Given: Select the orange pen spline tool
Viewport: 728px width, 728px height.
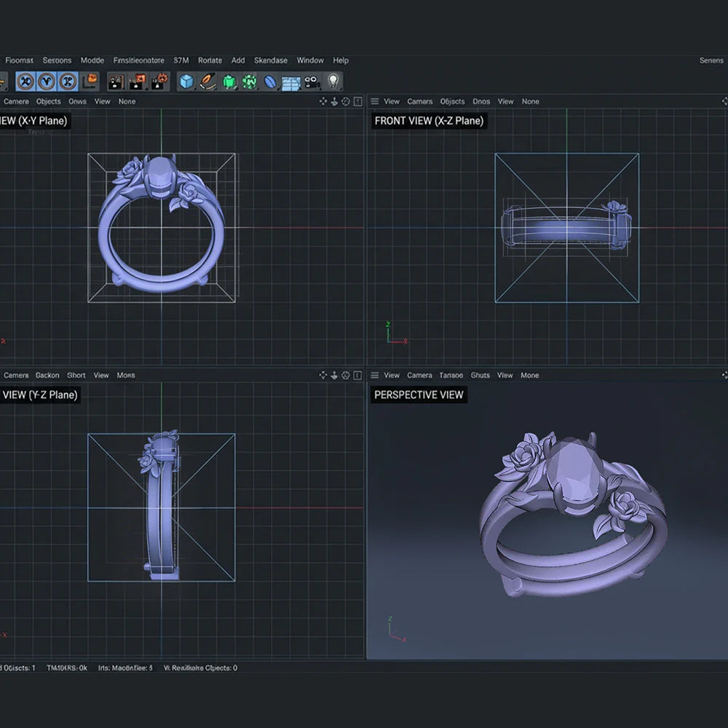Looking at the screenshot, I should (x=208, y=82).
